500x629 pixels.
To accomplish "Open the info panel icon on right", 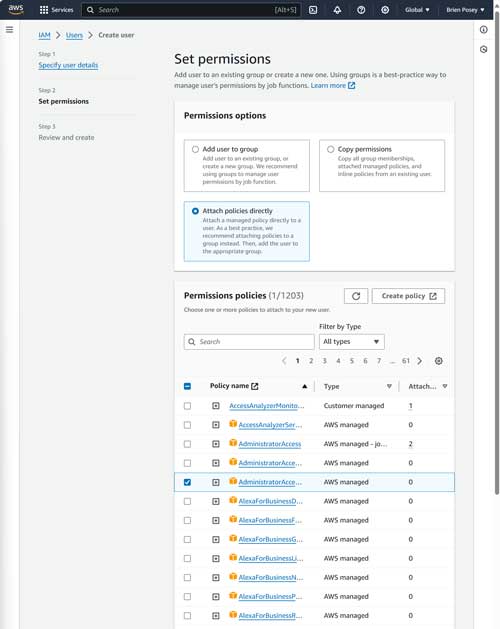I will (x=484, y=30).
